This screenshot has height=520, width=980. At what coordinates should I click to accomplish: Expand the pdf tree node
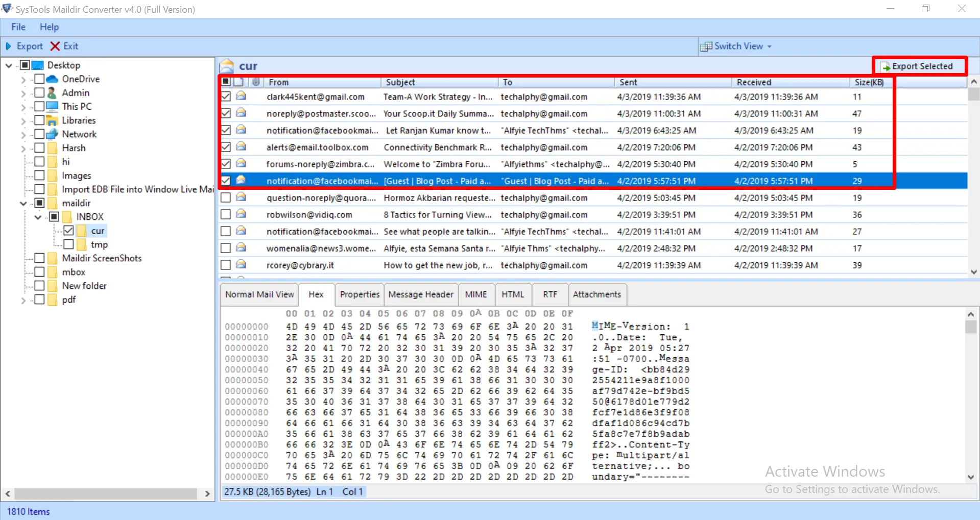(23, 300)
